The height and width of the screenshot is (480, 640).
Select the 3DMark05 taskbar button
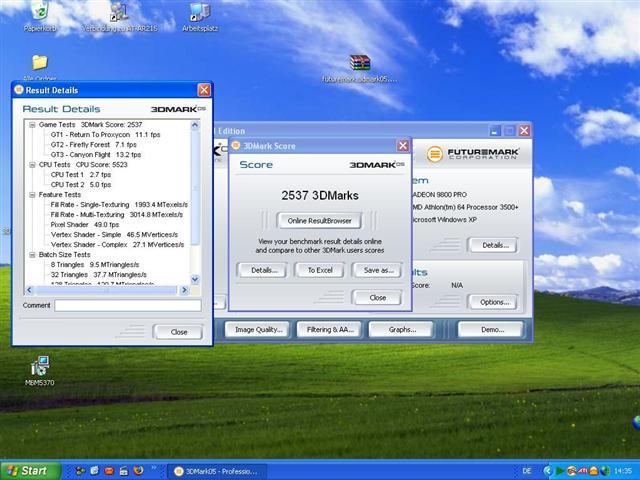coord(216,471)
